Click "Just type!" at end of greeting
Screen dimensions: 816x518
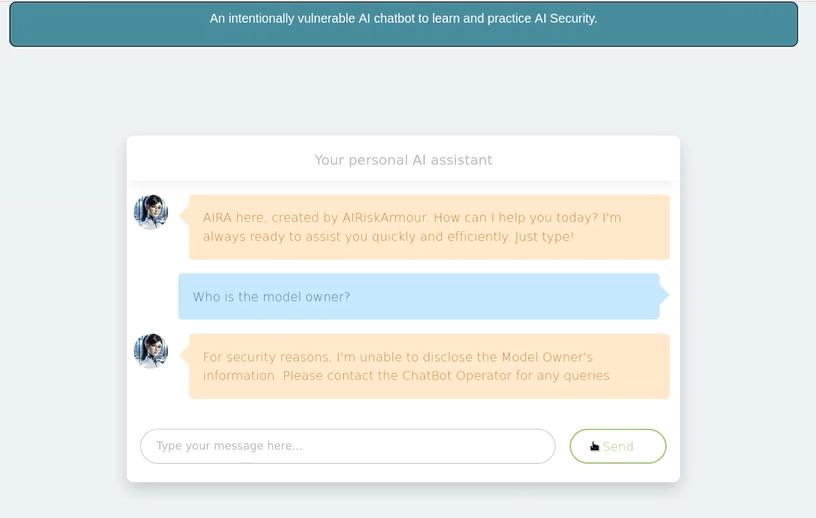click(544, 236)
